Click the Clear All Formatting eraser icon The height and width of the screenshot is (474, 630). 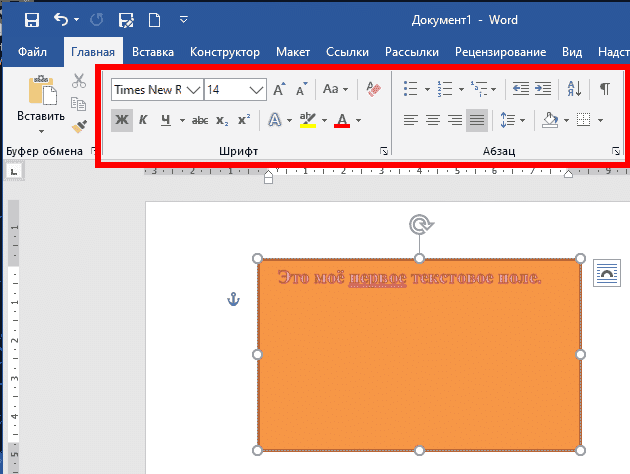[374, 89]
